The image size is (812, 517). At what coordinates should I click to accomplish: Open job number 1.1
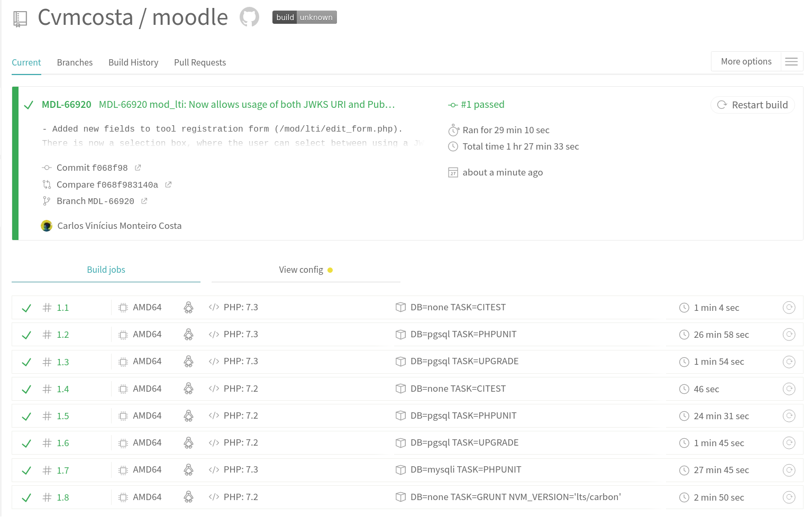coord(63,308)
